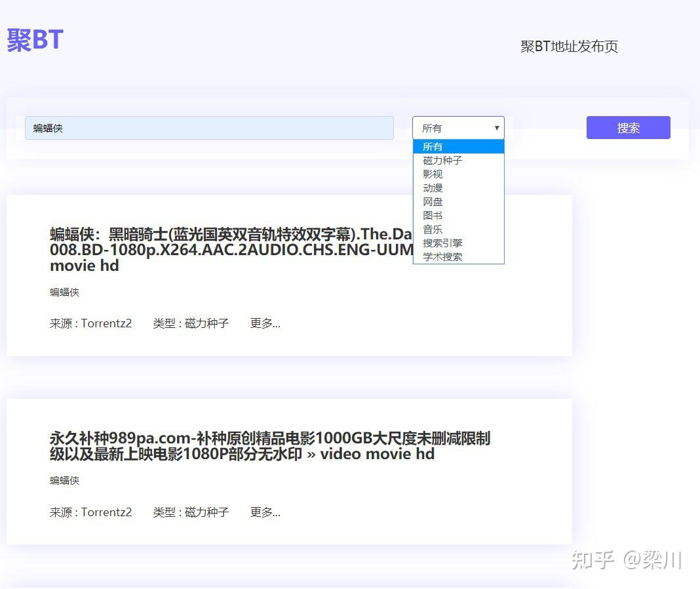Screen dimensions: 700x589
Task: Click the 搜索 search button
Action: pyautogui.click(x=627, y=127)
